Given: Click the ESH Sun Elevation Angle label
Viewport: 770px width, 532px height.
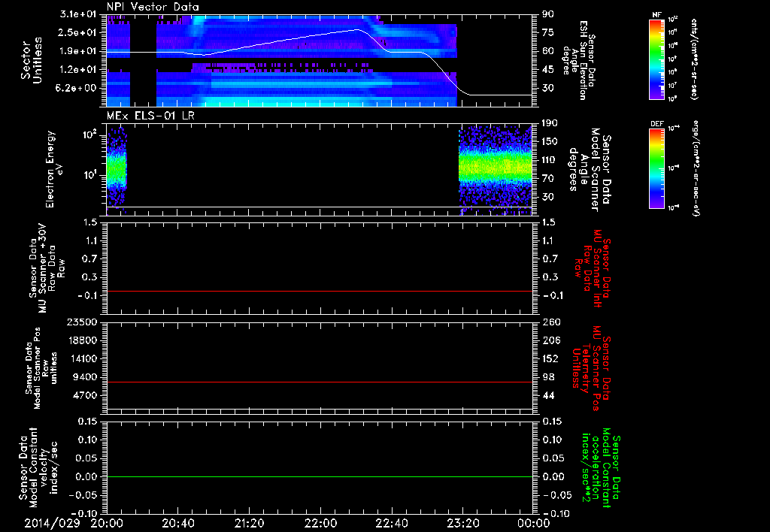Looking at the screenshot, I should (580, 60).
